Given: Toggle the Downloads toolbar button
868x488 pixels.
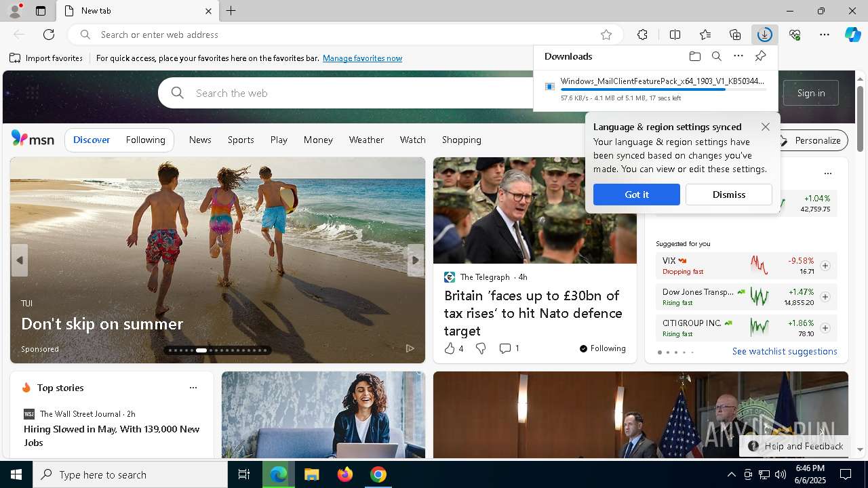Looking at the screenshot, I should (x=765, y=35).
